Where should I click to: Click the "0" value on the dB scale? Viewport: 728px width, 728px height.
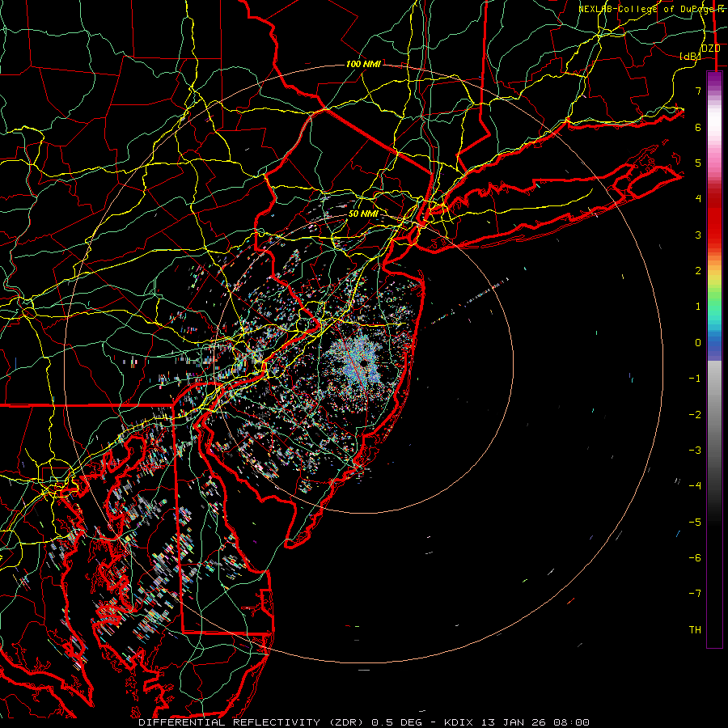pos(698,343)
